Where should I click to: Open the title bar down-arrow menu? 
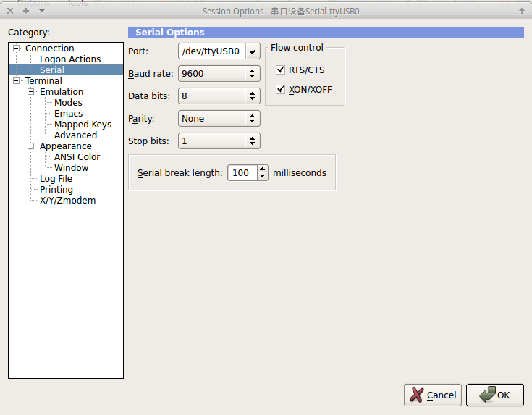(42, 11)
